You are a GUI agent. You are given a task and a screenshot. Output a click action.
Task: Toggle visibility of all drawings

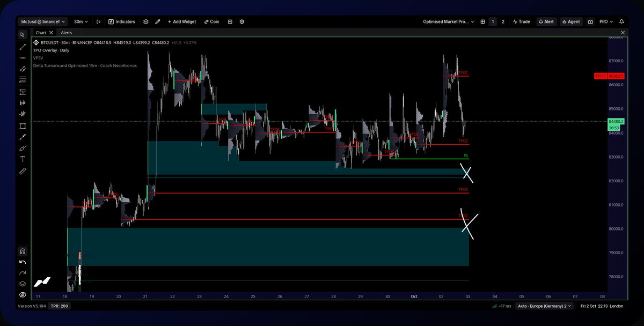tap(23, 295)
